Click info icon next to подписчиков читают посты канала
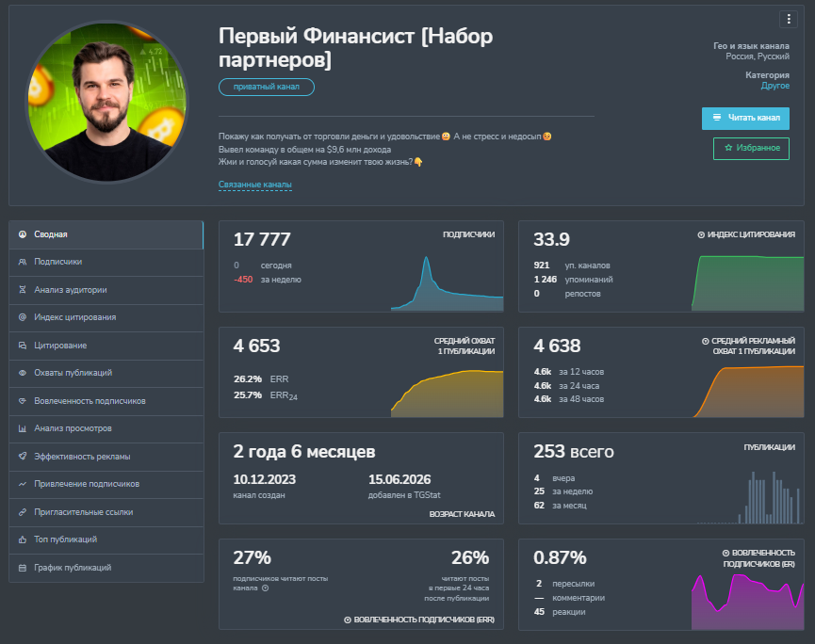The image size is (815, 644). (265, 588)
